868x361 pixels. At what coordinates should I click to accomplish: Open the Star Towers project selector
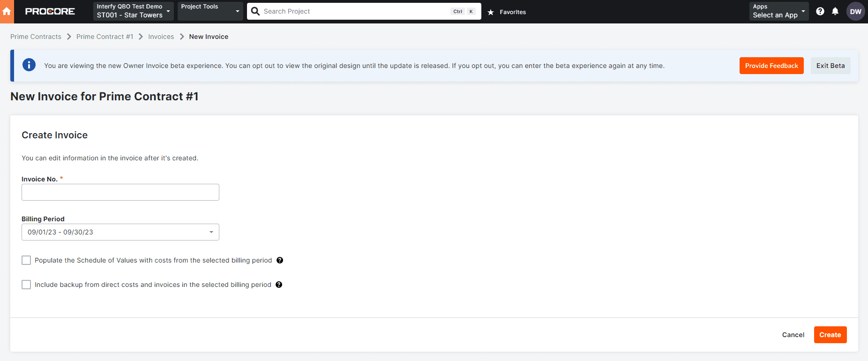[133, 11]
